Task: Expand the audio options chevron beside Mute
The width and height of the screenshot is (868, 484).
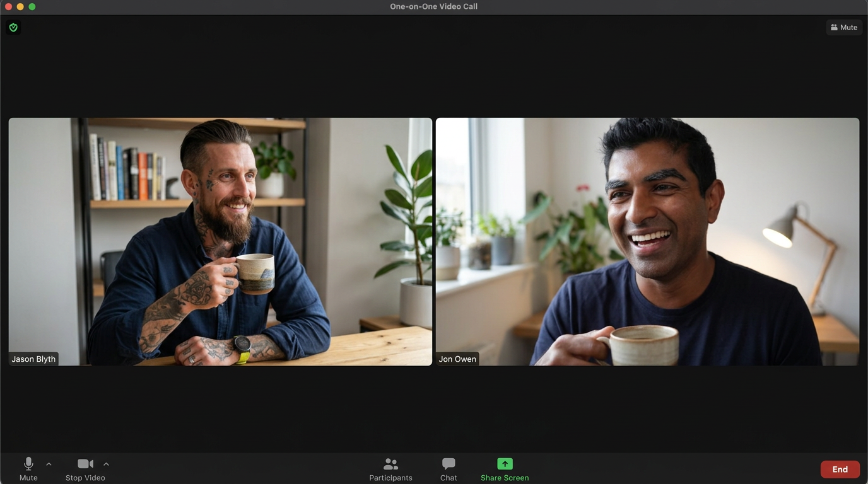Action: pyautogui.click(x=49, y=464)
